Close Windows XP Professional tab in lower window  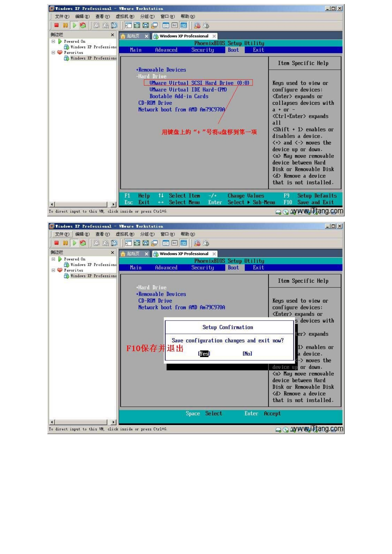(214, 254)
